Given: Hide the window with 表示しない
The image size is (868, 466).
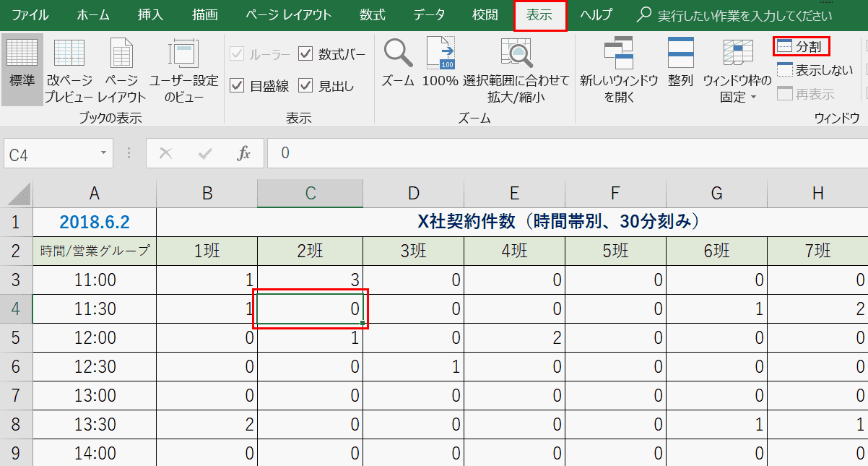Looking at the screenshot, I should pyautogui.click(x=815, y=70).
